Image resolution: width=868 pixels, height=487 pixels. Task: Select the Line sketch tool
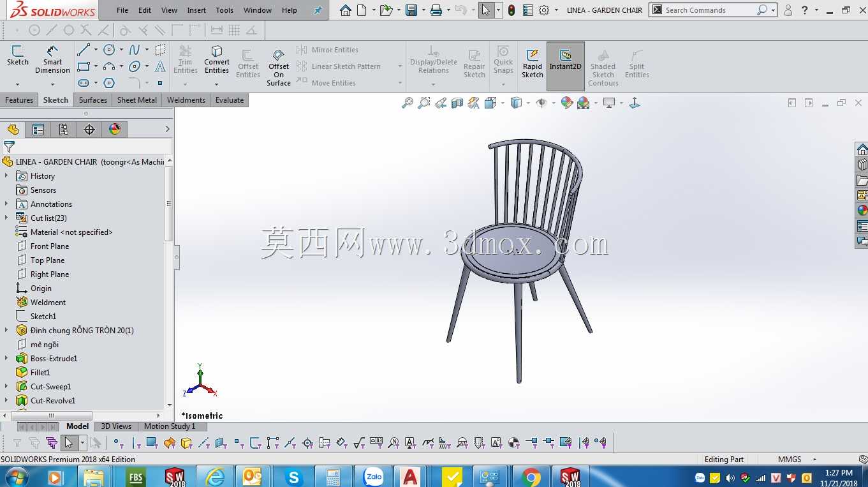pyautogui.click(x=84, y=50)
